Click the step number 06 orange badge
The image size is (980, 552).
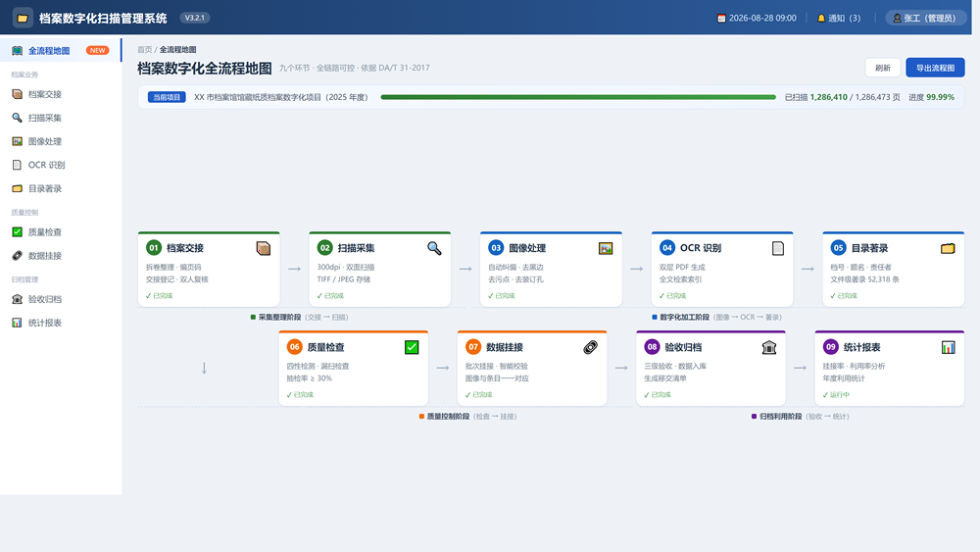(294, 347)
